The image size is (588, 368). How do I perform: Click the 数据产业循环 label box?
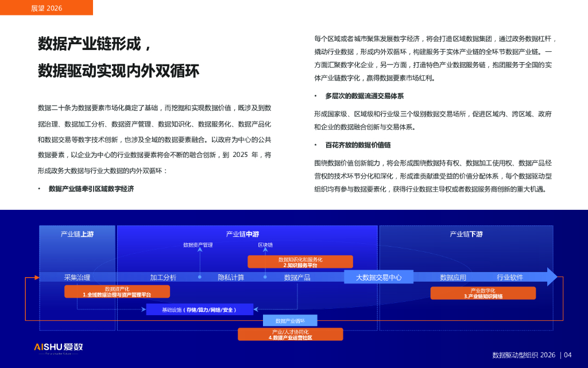(x=290, y=320)
